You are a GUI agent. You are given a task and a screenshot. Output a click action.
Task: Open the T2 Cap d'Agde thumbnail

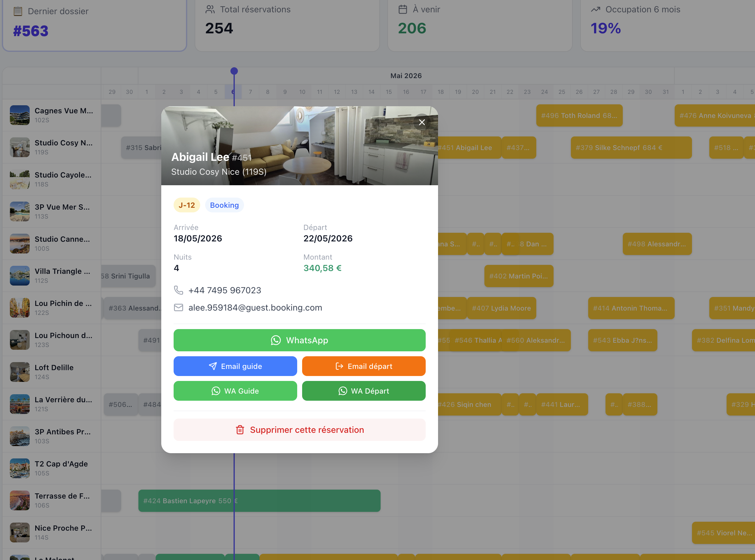click(x=20, y=468)
